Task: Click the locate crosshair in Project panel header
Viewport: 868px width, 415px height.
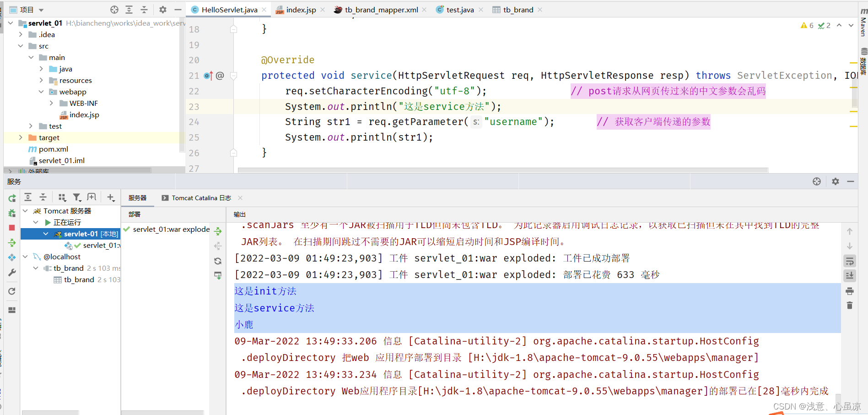Action: click(114, 10)
